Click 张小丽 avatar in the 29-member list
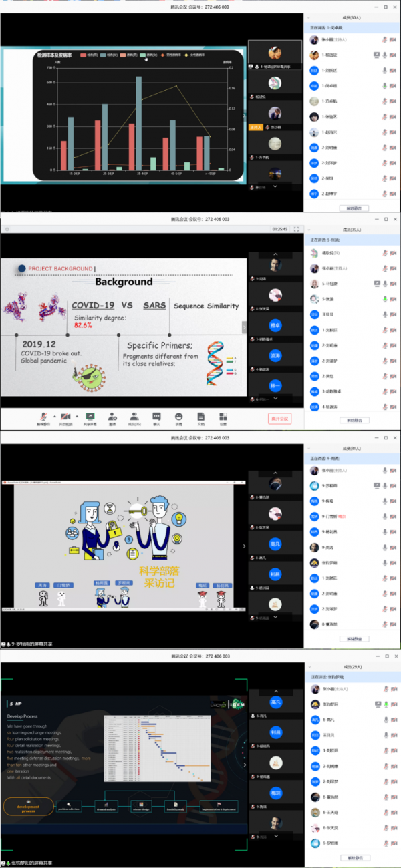 click(314, 689)
